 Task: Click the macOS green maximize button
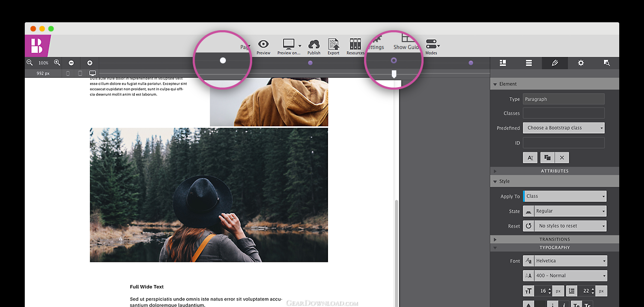[51, 29]
